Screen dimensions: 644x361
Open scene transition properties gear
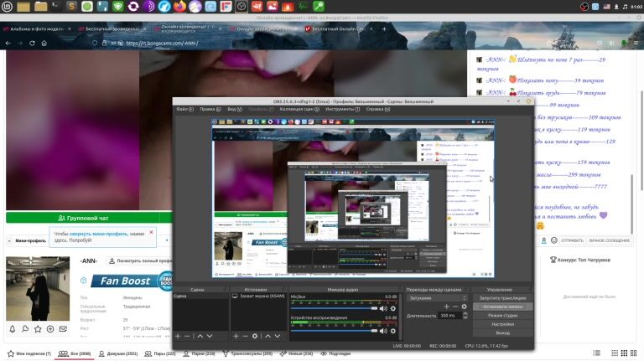tap(464, 307)
